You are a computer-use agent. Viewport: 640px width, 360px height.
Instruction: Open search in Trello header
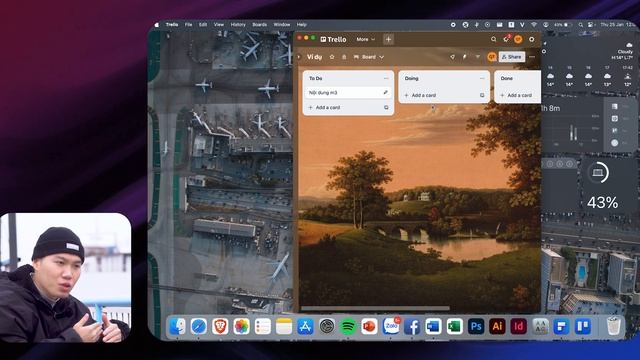[x=493, y=39]
